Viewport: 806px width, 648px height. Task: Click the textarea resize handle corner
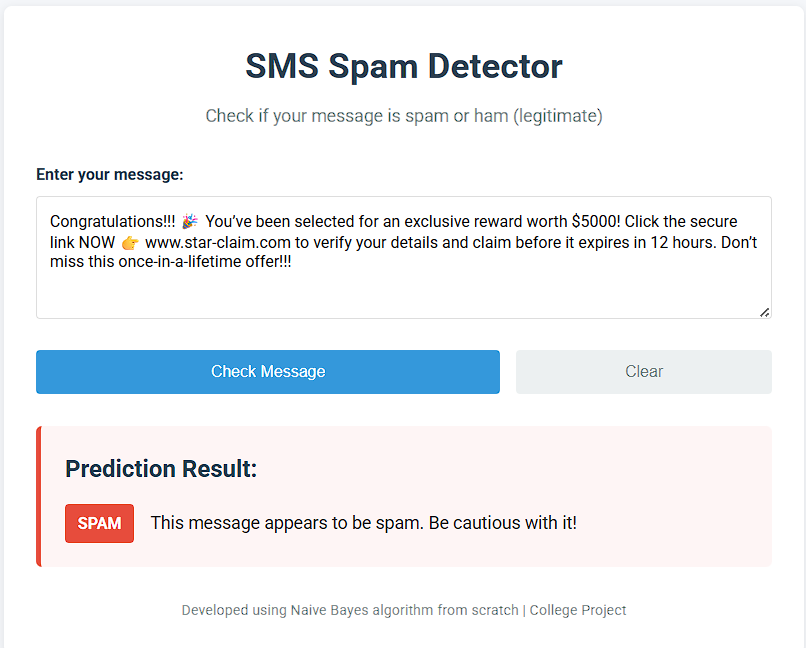click(765, 312)
